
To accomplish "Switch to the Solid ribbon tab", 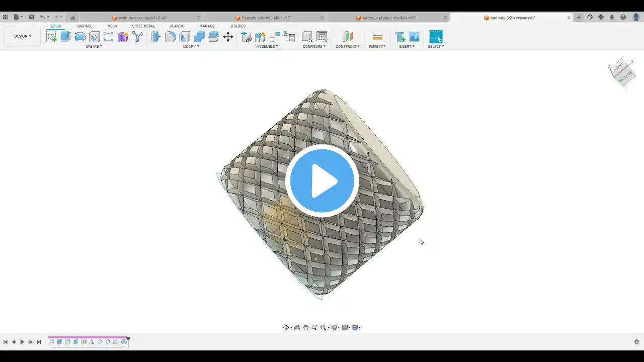I will pos(56,26).
